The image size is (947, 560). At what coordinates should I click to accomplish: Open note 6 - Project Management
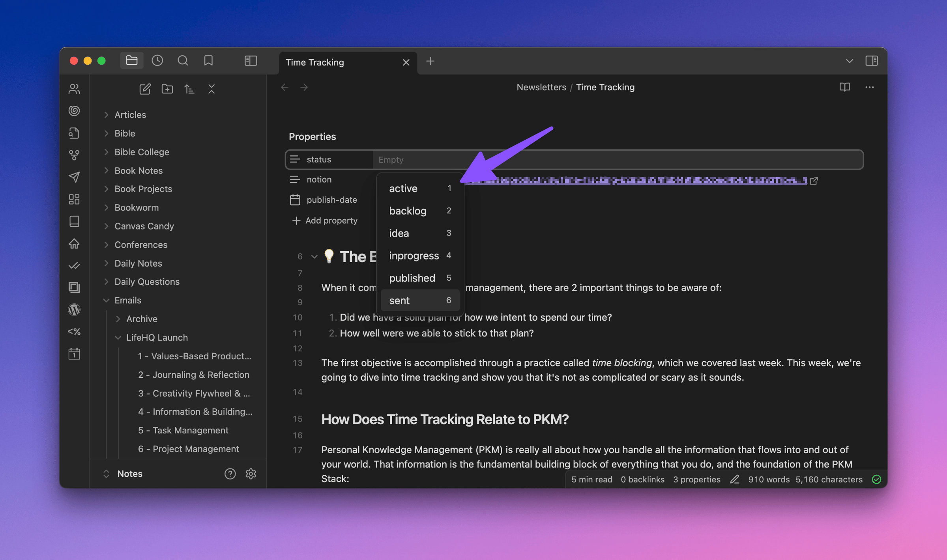[x=188, y=449]
